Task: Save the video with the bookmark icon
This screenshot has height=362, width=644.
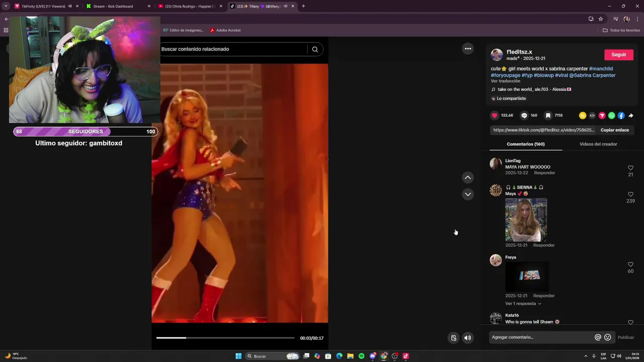Action: point(548,115)
